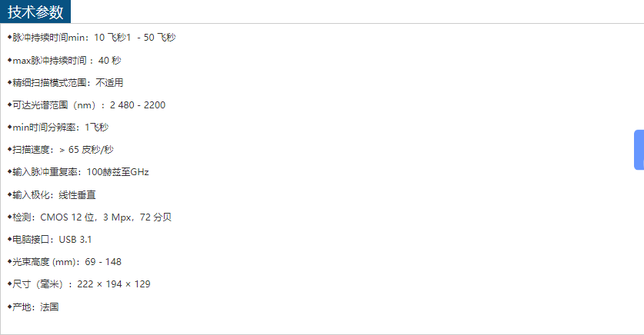Image resolution: width=644 pixels, height=335 pixels.
Task: Click the 电脑接口：USB 3.1 line
Action: [x=52, y=240]
